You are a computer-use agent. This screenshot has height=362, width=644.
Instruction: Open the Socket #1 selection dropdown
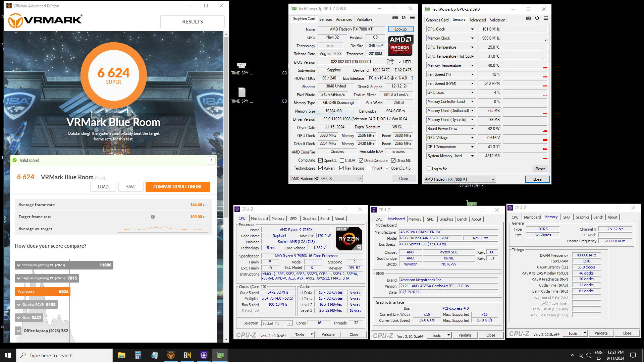point(277,323)
